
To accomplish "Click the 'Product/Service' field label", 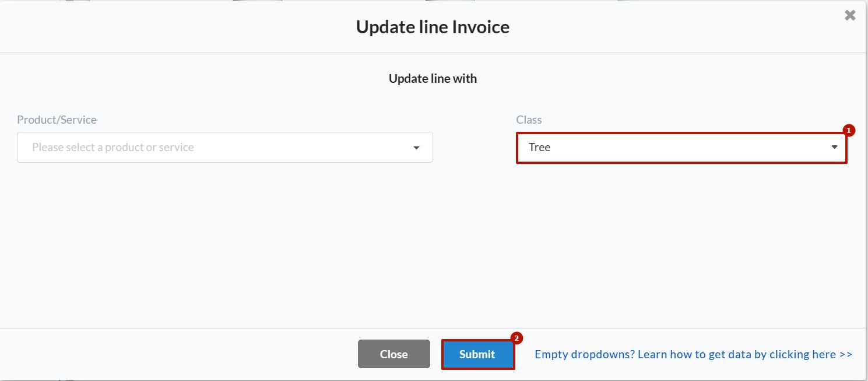I will 57,120.
